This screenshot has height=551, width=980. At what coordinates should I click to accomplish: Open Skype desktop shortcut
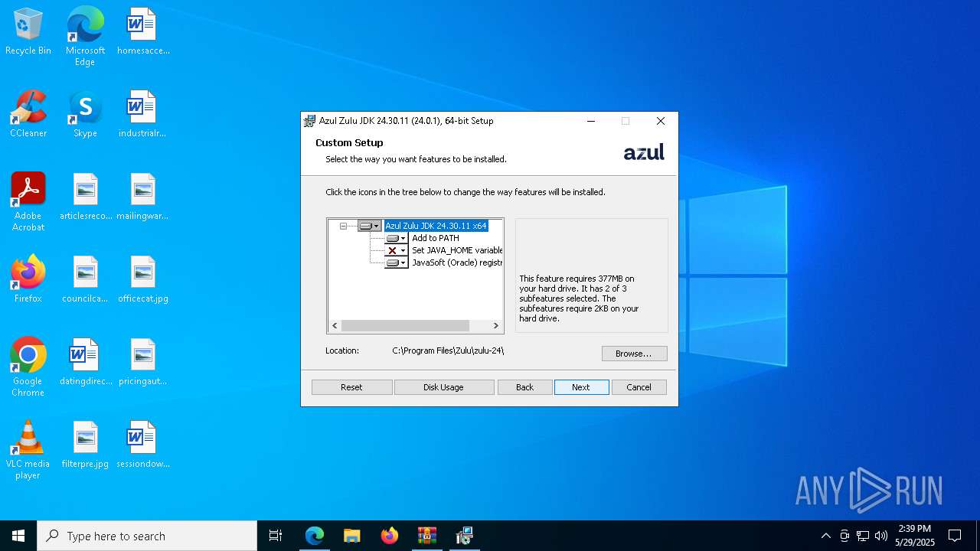85,115
